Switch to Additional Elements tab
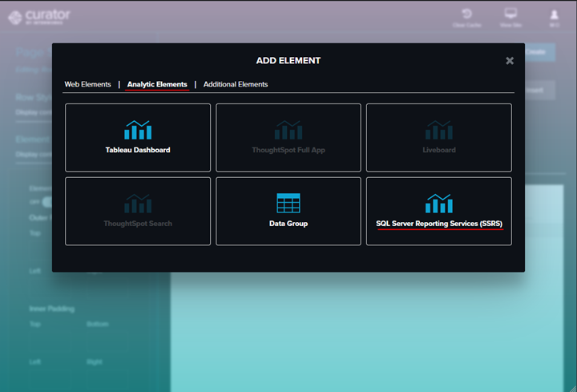This screenshot has height=392, width=577. (236, 84)
